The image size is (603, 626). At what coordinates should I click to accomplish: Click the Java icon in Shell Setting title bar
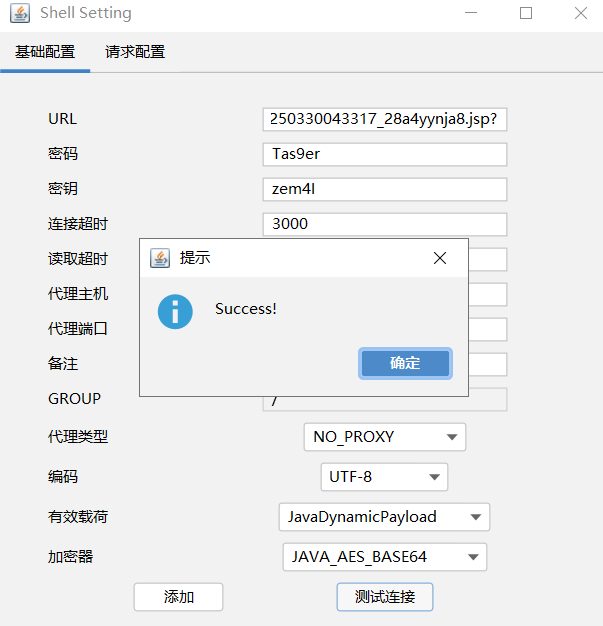(x=18, y=14)
